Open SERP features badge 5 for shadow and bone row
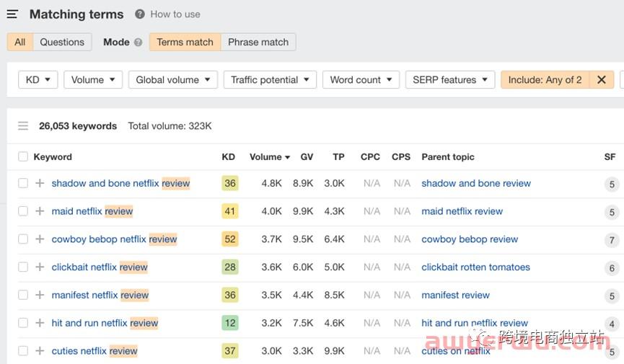The image size is (624, 364). pos(612,185)
